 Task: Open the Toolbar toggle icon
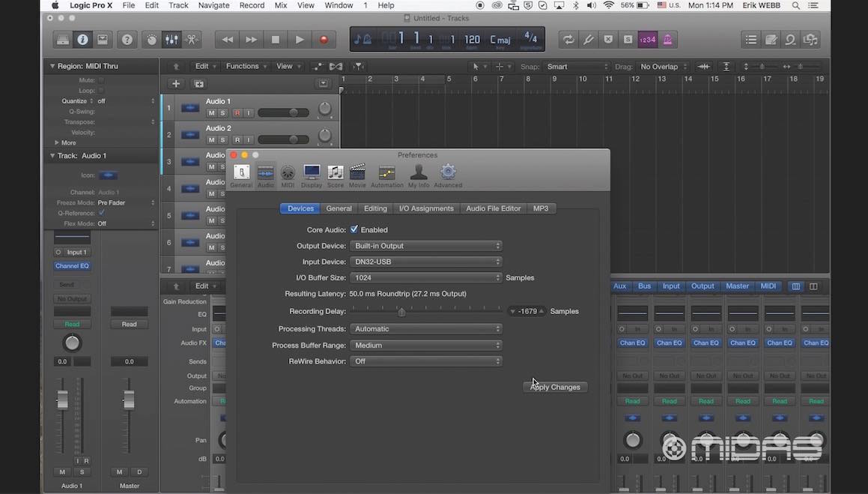[x=103, y=39]
